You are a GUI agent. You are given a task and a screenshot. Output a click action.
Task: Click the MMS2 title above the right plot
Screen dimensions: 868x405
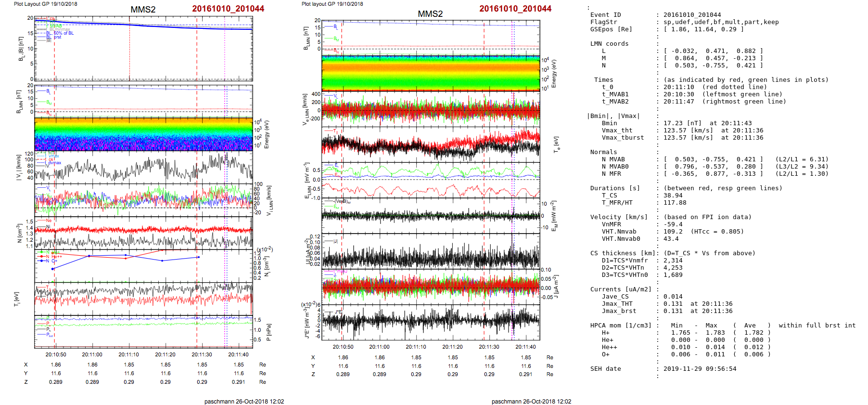coord(430,14)
